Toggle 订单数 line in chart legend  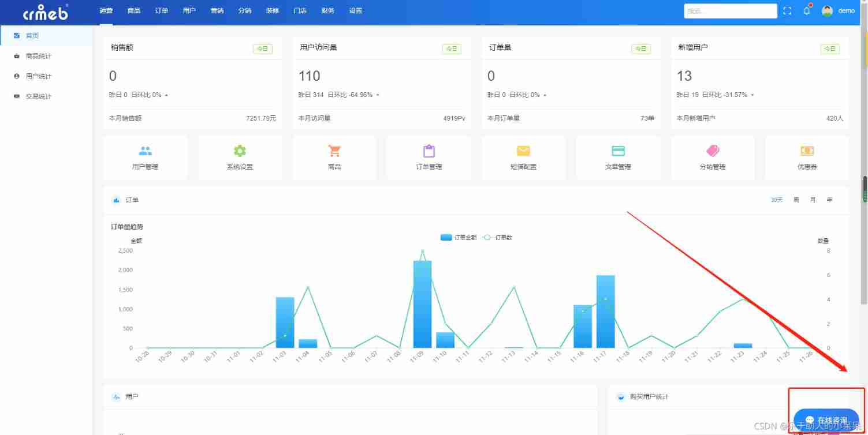(x=498, y=237)
